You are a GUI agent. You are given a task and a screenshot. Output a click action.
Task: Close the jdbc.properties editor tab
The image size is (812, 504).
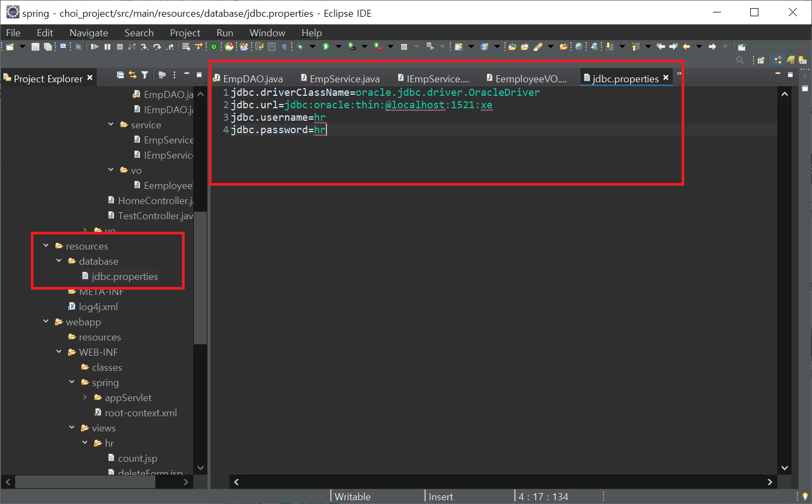[666, 78]
